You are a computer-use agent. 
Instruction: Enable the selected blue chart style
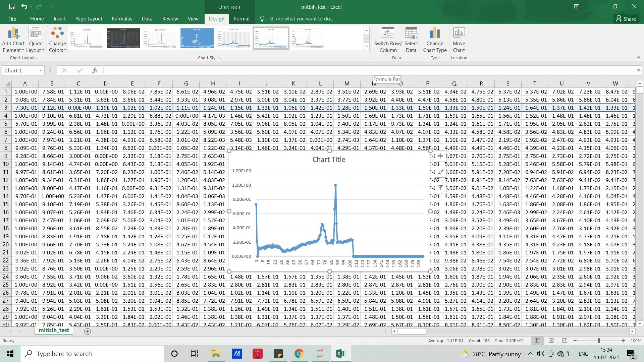pos(197,39)
